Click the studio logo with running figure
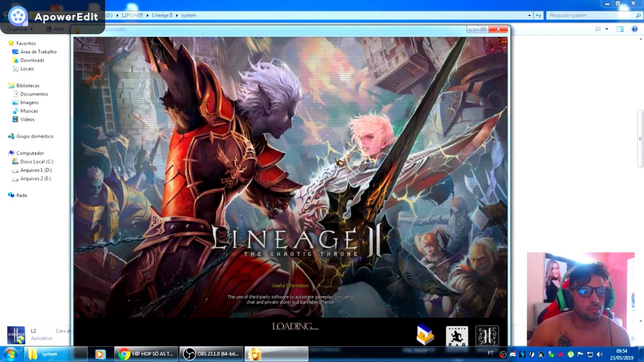The height and width of the screenshot is (362, 644). click(457, 336)
